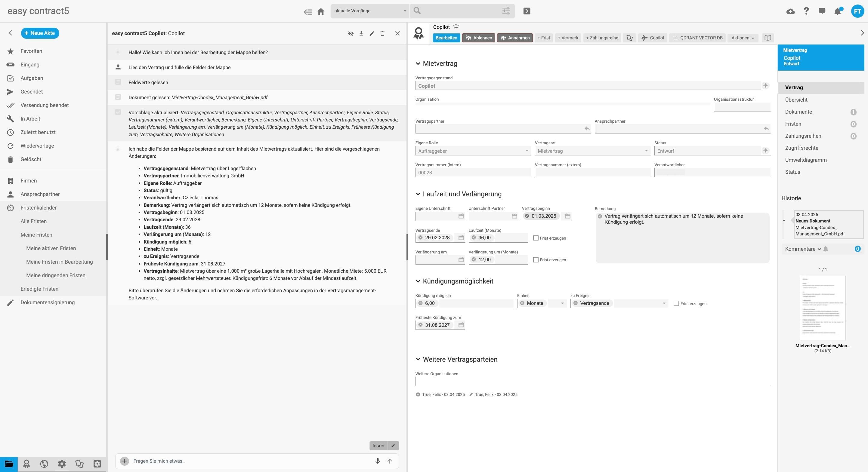Edit the chat using the pencil icon
The height and width of the screenshot is (472, 868).
(x=372, y=33)
